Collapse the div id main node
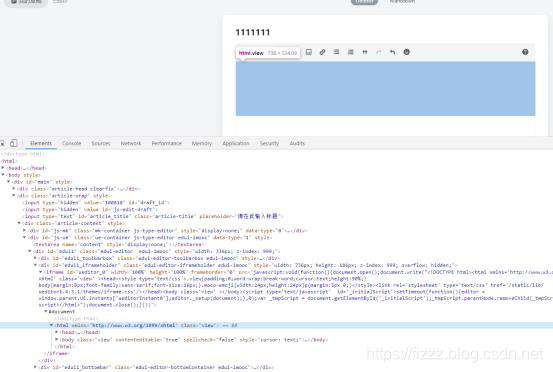The image size is (553, 372). [x=9, y=182]
